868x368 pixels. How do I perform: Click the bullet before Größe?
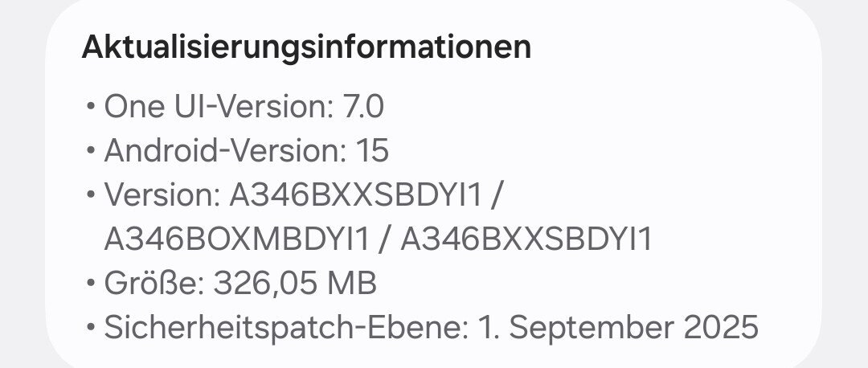pyautogui.click(x=90, y=284)
